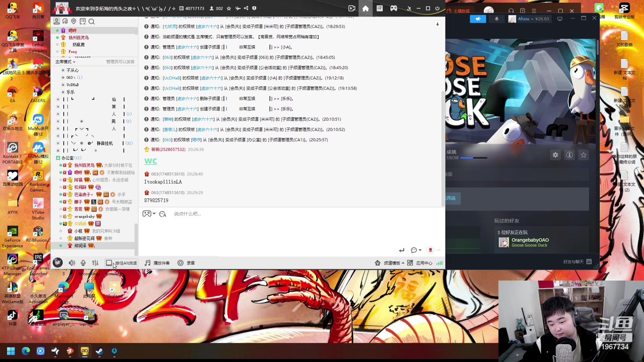Screen dimensions: 644x362
Task: Open the 频道模板 channel template menu
Action: pyautogui.click(x=390, y=263)
